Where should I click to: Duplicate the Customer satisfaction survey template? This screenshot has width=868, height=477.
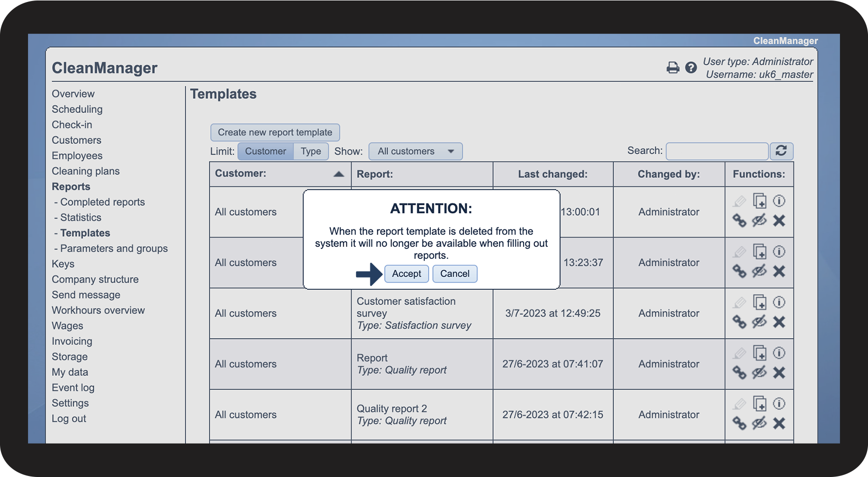coord(759,302)
